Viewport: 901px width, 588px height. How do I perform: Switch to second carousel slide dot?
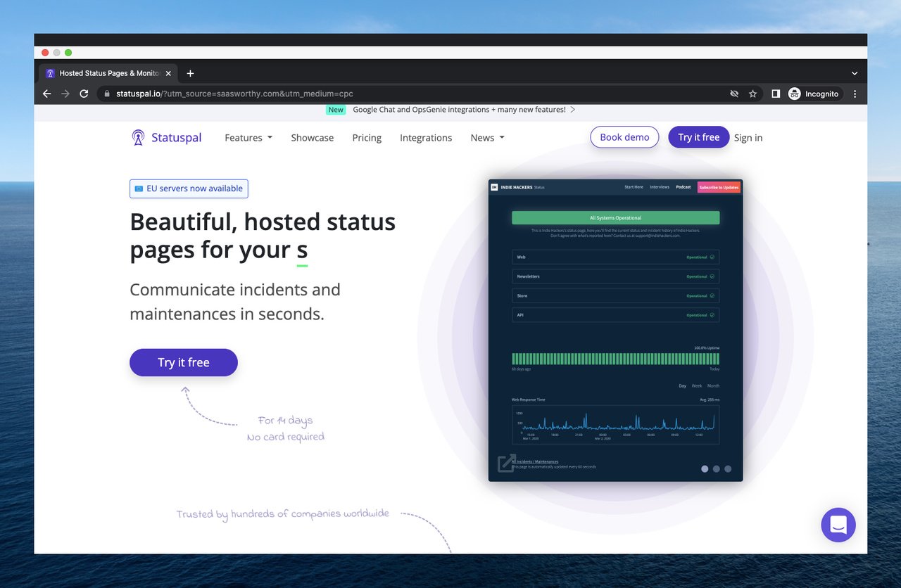[x=717, y=469]
